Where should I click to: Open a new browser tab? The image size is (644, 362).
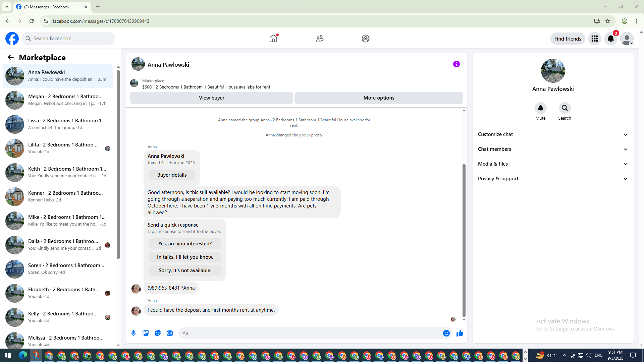pyautogui.click(x=98, y=7)
